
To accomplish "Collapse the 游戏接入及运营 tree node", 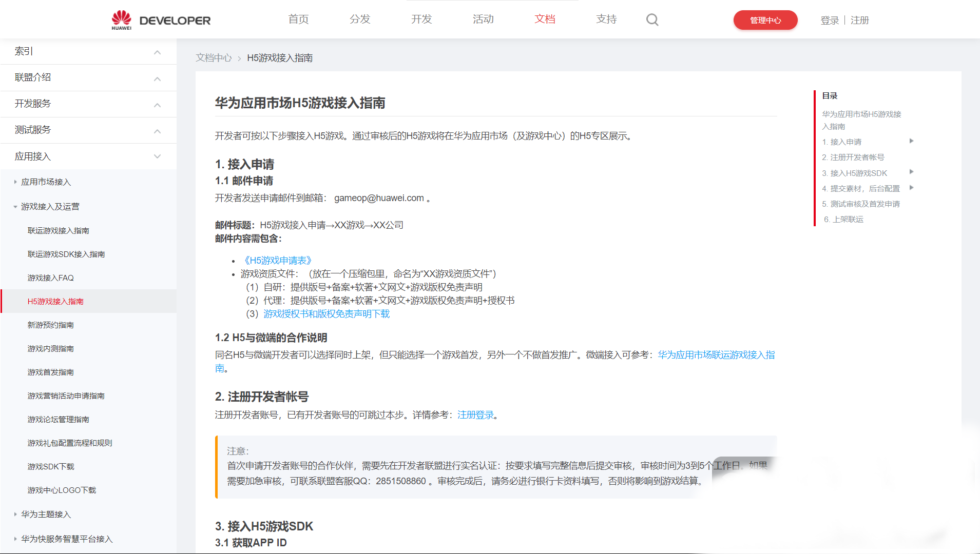I will pos(15,207).
